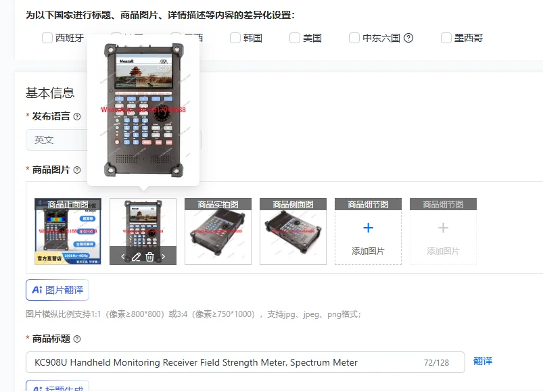Delete the hovered image with trash icon
This screenshot has height=392, width=543.
tap(149, 257)
